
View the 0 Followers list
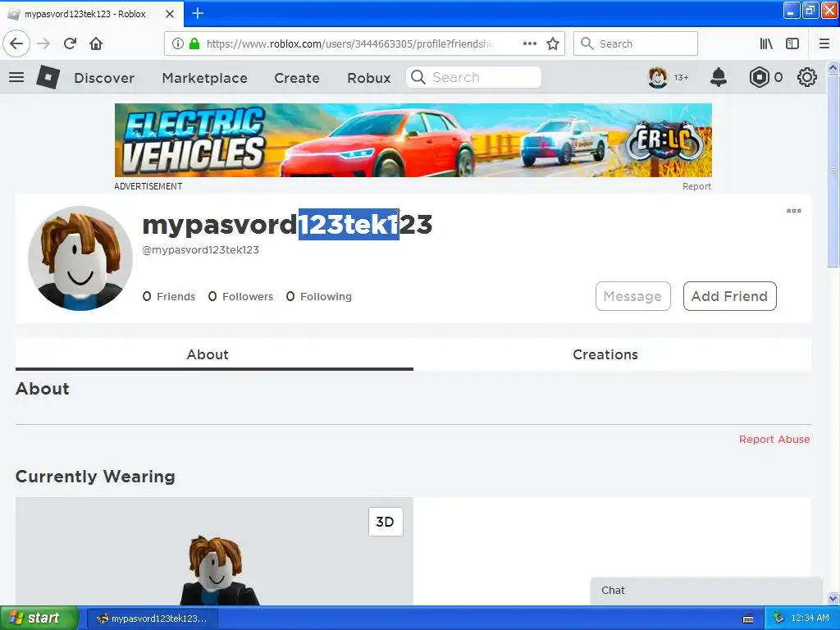pos(240,296)
